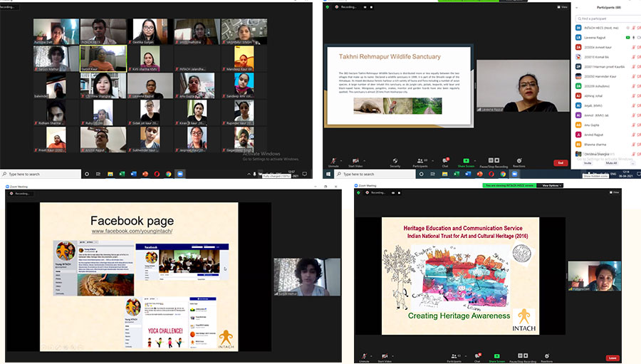The width and height of the screenshot is (641, 364).
Task: Open the View Options dropdown above the Heritage slide
Action: coord(551,185)
